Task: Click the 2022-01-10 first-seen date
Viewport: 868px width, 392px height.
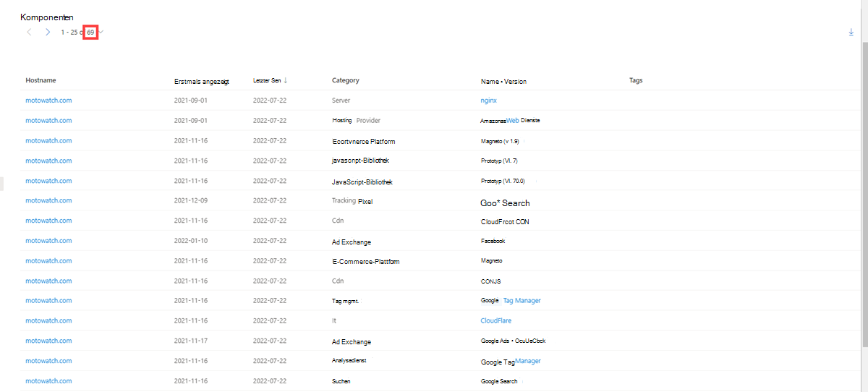Action: click(x=191, y=241)
